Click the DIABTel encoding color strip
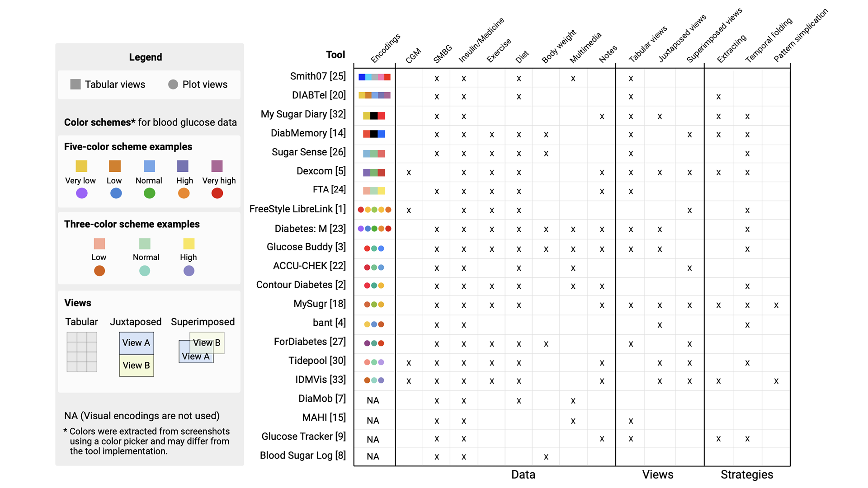868x488 pixels. 374,95
